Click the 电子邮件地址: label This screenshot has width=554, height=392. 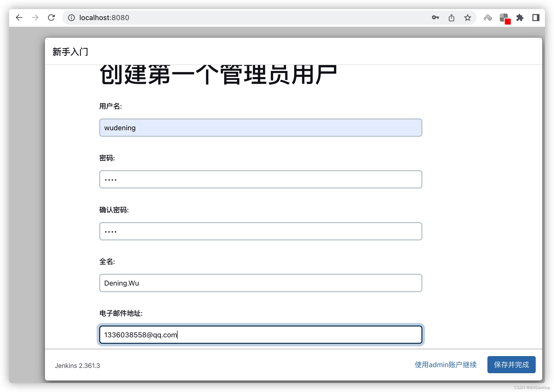pos(121,313)
